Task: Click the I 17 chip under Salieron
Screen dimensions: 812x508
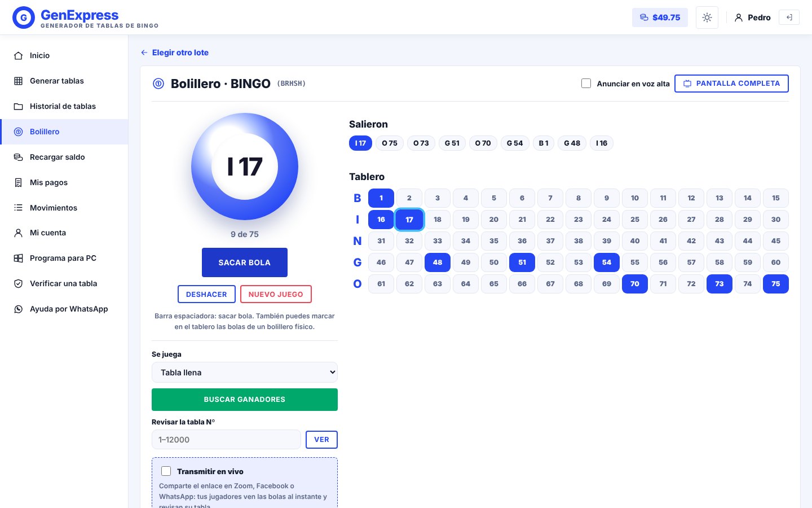Action: pos(360,143)
